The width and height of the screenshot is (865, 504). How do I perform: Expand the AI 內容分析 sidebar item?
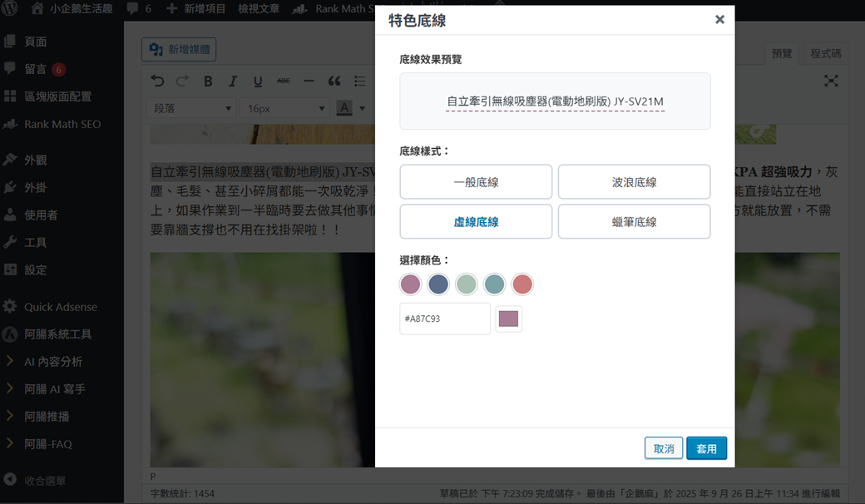pyautogui.click(x=53, y=362)
